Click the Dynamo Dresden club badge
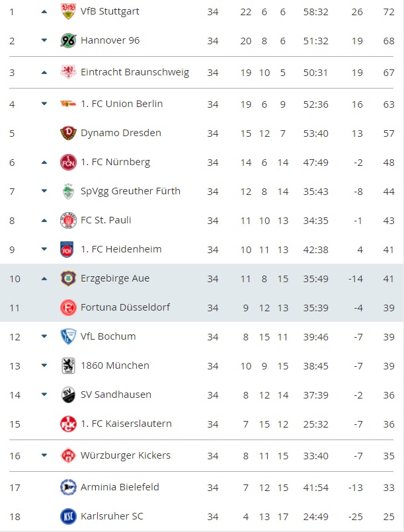This screenshot has width=404, height=532. pos(68,133)
